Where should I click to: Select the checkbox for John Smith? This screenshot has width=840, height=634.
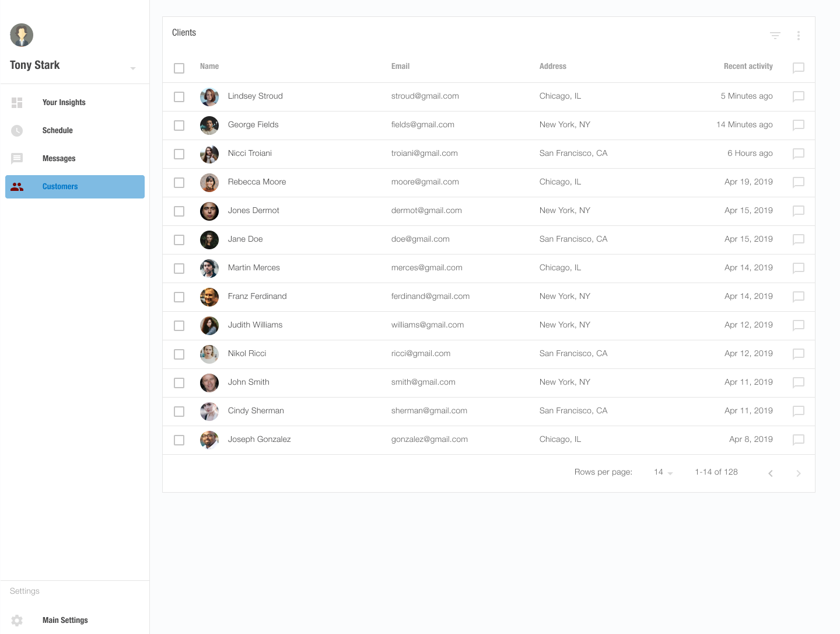point(179,383)
